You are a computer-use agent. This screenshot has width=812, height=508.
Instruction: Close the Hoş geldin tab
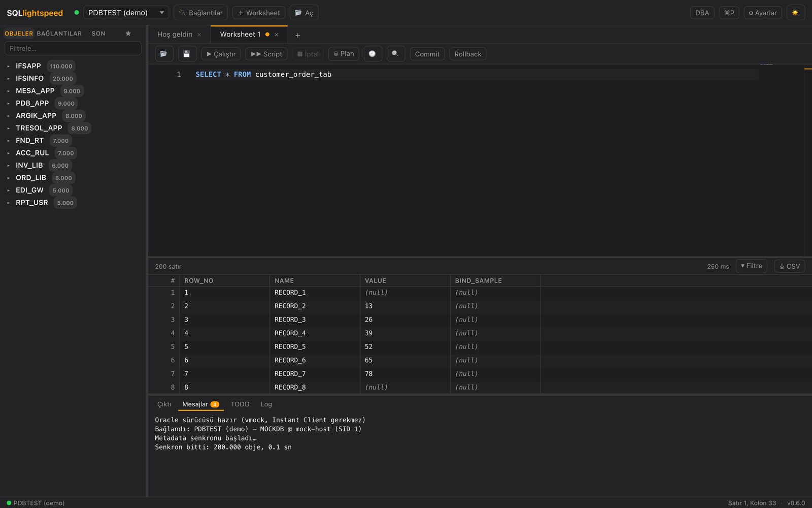199,35
